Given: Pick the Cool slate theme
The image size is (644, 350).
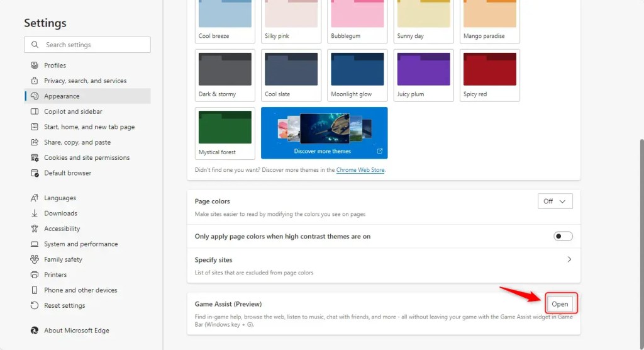Looking at the screenshot, I should click(x=291, y=76).
